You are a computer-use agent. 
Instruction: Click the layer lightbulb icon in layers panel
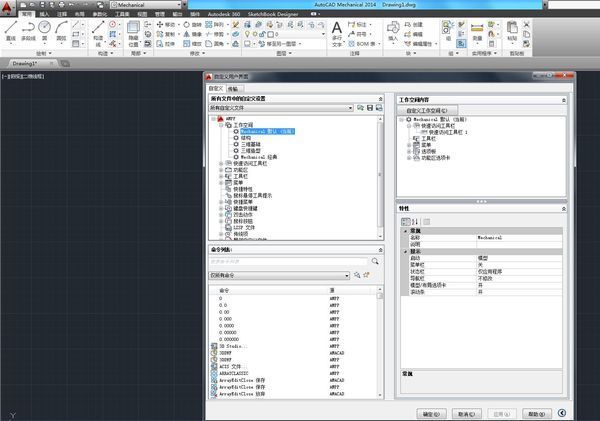[x=247, y=34]
